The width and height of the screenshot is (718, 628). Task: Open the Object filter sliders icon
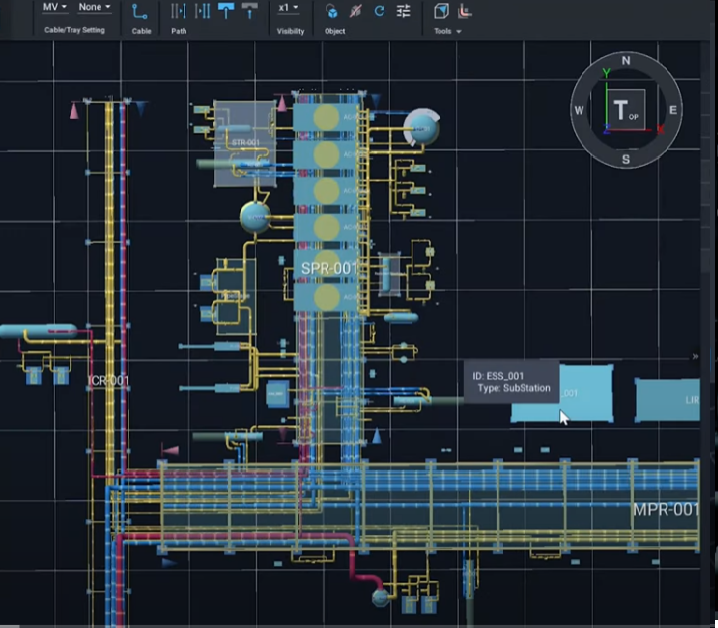click(403, 11)
